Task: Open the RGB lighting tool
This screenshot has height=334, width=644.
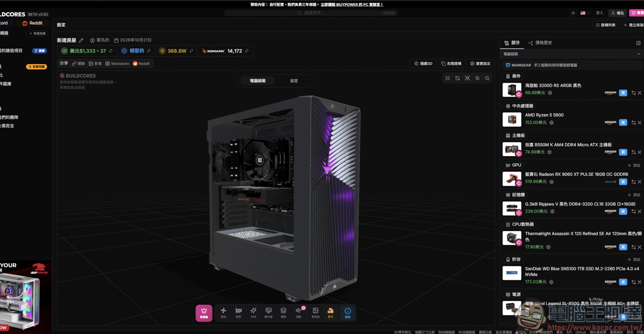Action: [253, 313]
